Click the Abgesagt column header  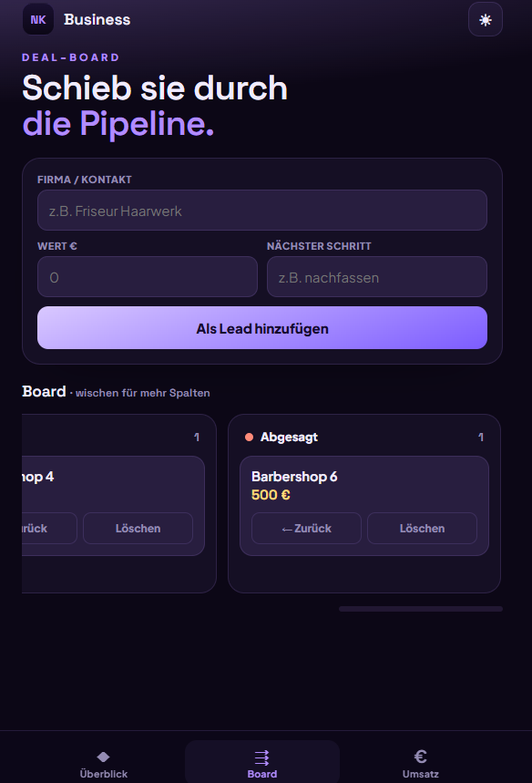289,437
